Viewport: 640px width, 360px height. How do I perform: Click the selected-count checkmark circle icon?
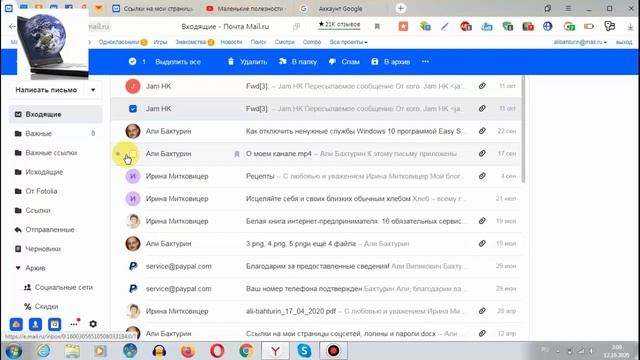pos(132,62)
